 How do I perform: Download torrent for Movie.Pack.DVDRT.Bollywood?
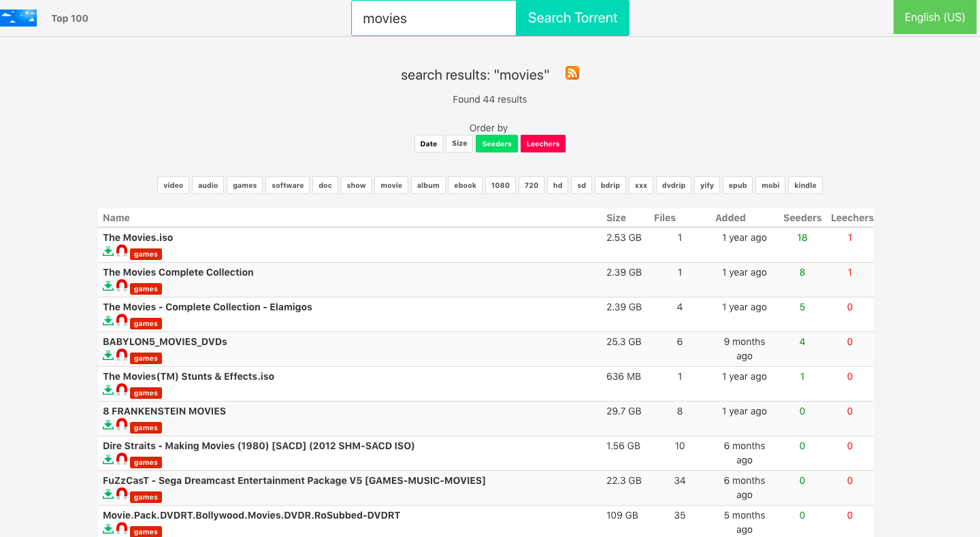[x=108, y=529]
